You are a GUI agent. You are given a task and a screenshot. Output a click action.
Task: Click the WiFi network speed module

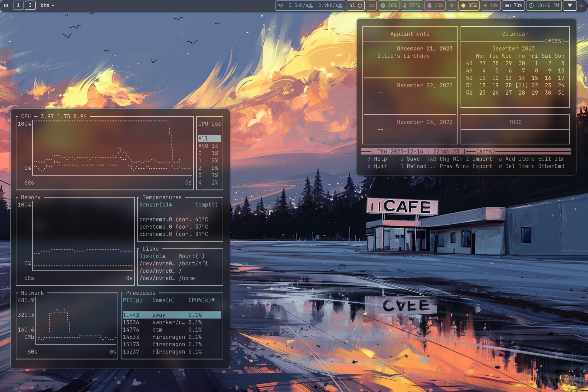tap(310, 5)
